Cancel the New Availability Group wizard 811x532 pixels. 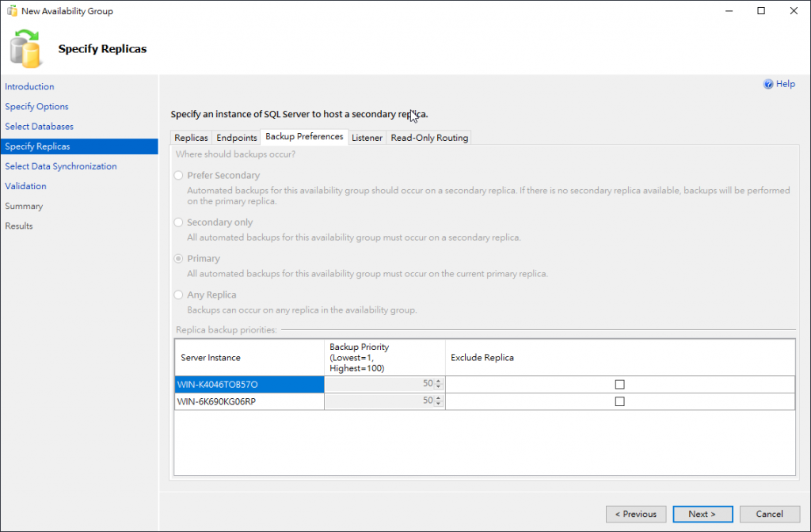pos(769,514)
